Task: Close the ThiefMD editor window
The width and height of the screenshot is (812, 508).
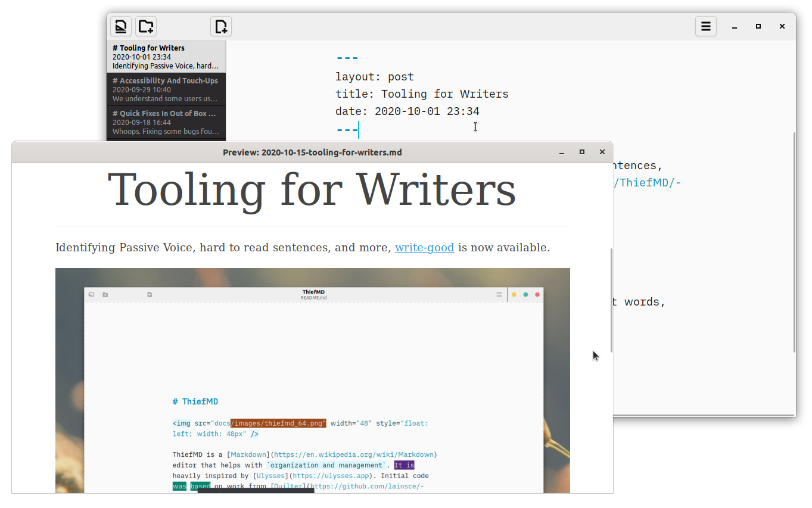Action: (782, 26)
